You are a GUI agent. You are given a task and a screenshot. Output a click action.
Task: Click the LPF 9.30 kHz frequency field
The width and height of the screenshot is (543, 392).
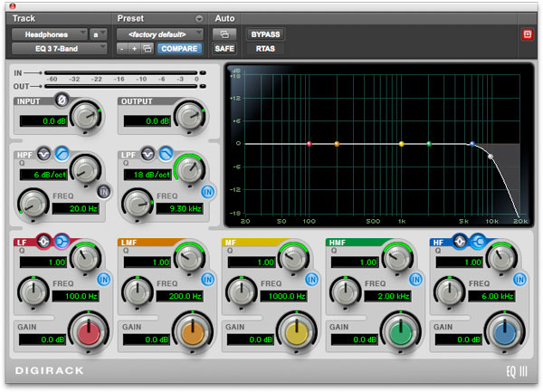click(x=180, y=209)
